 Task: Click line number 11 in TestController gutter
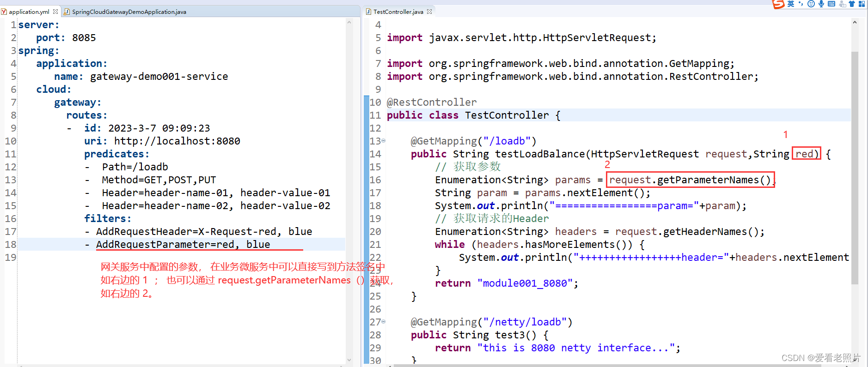coord(375,115)
